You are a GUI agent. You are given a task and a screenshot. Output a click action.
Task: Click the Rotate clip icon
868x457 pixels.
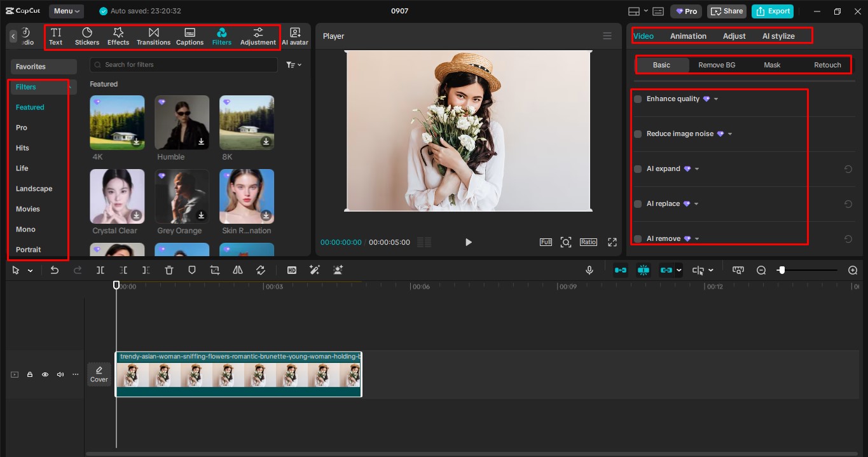click(261, 270)
